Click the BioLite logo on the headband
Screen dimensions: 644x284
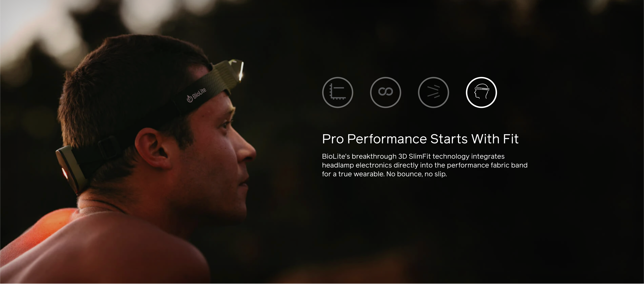196,95
